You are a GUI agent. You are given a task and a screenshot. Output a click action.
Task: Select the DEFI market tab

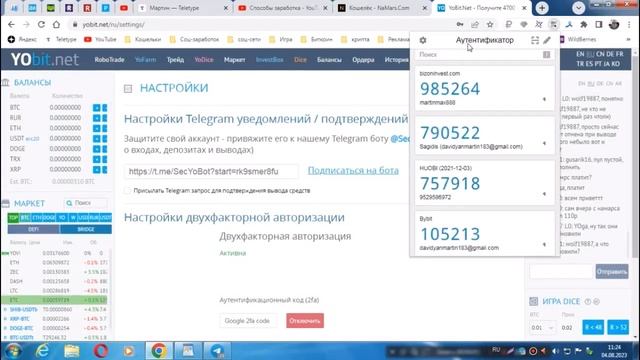[x=33, y=229]
